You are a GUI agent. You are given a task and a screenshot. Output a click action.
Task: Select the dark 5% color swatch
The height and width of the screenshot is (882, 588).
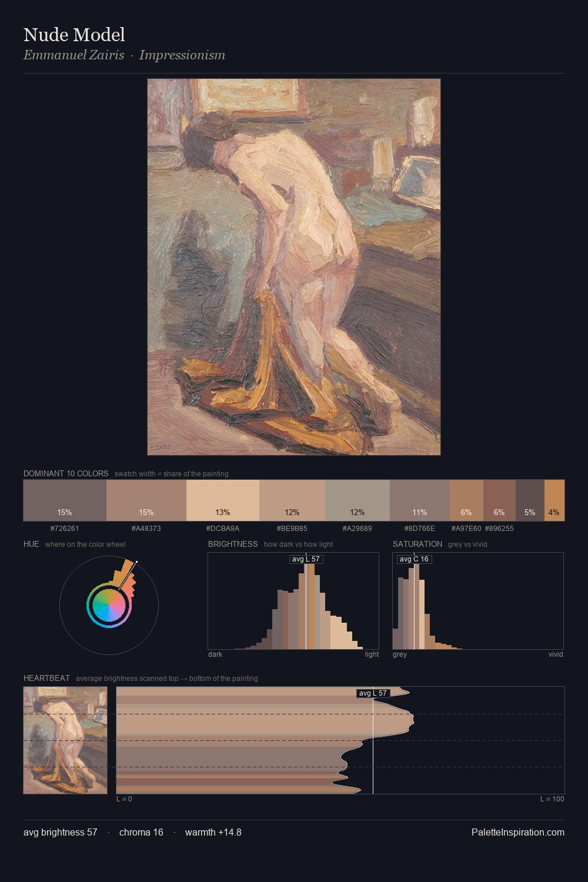click(x=530, y=500)
